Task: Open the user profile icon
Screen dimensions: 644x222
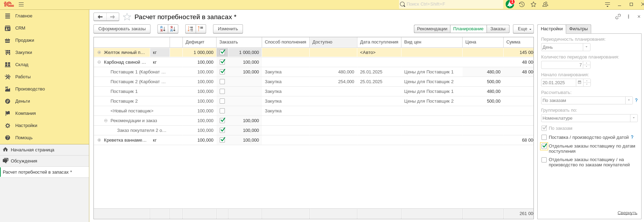Action: coord(545,4)
